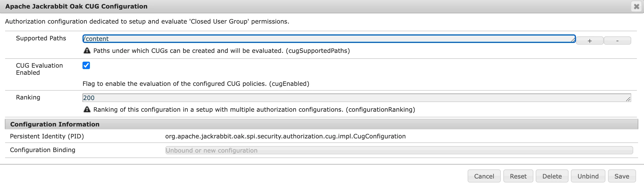Focus the Supported Paths /content field

click(329, 39)
